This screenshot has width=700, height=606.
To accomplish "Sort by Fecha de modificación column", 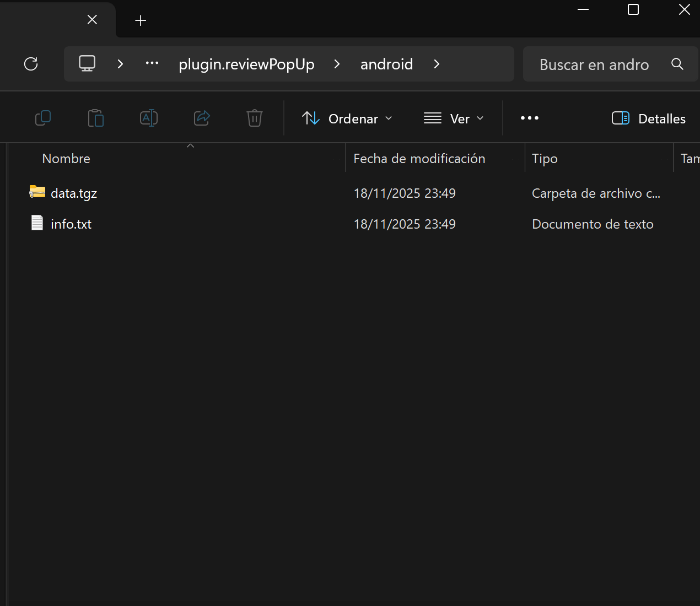I will click(x=419, y=159).
